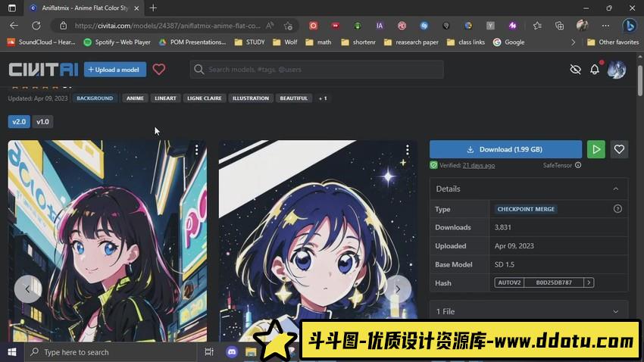Click the BEAUTIFUL tag
Viewport: 644px width, 362px height.
(x=294, y=98)
